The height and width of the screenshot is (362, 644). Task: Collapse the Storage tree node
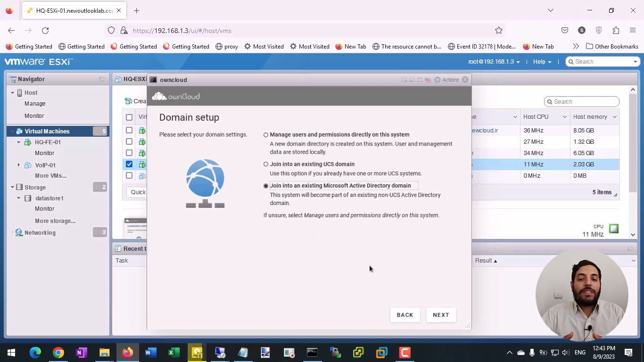coord(13,187)
